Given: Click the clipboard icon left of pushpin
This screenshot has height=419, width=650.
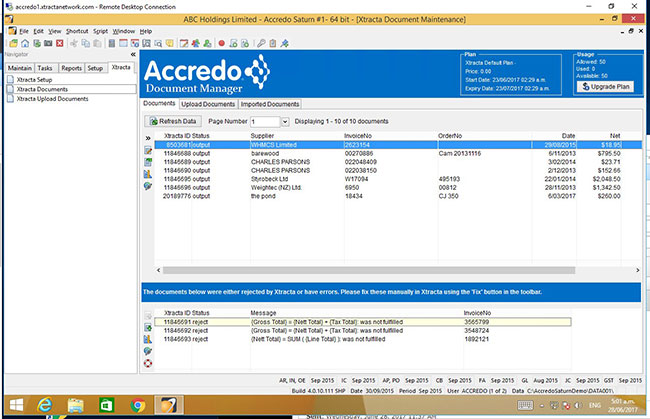Looking at the screenshot, I should [272, 43].
